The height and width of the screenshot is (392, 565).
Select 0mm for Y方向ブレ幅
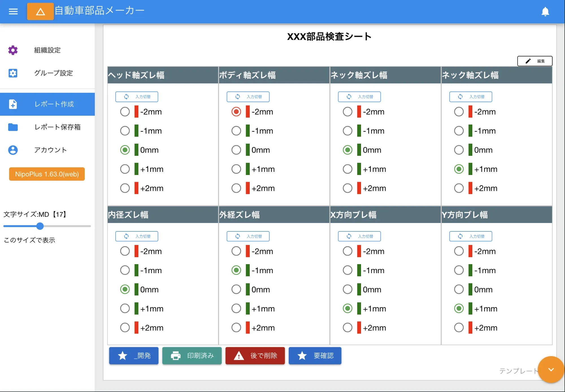(x=459, y=289)
